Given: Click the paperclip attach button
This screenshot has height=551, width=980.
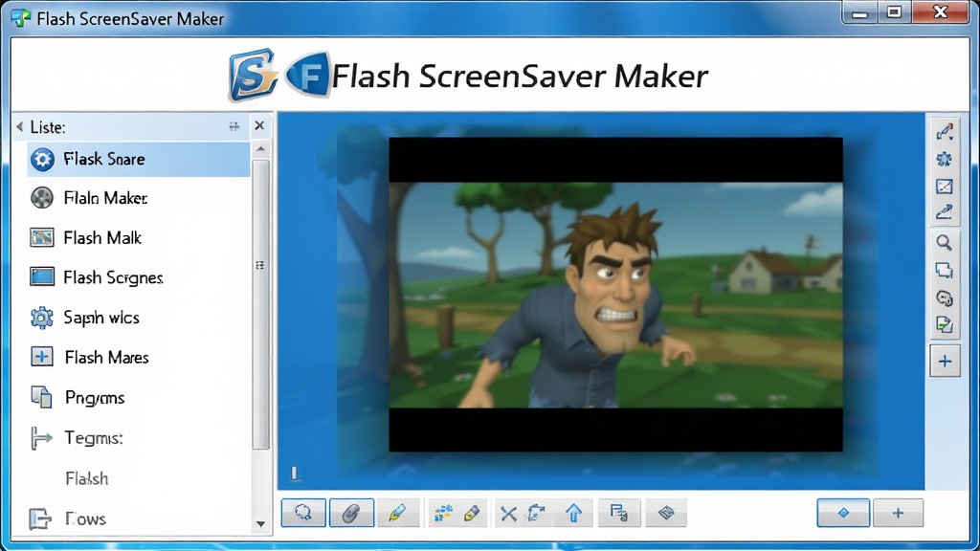Looking at the screenshot, I should 351,513.
